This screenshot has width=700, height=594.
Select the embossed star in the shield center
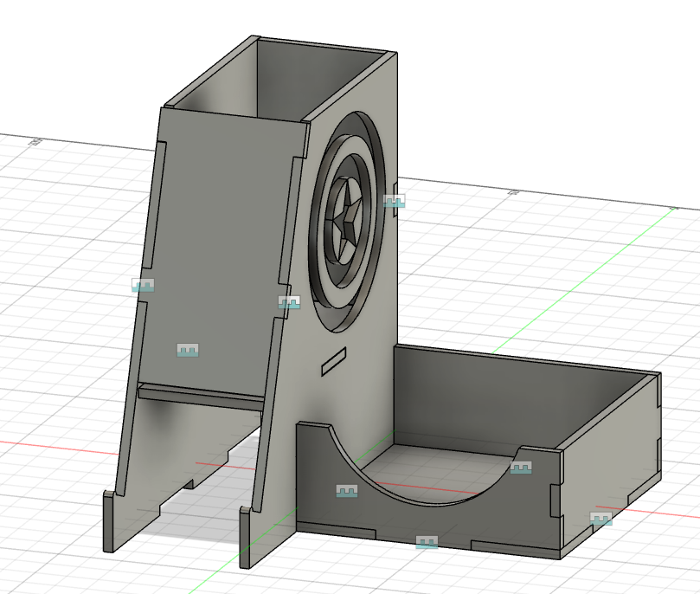347,220
